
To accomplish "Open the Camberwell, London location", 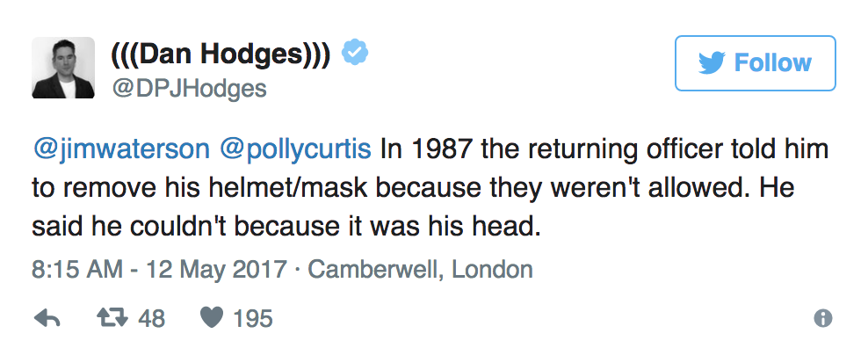I will (420, 270).
